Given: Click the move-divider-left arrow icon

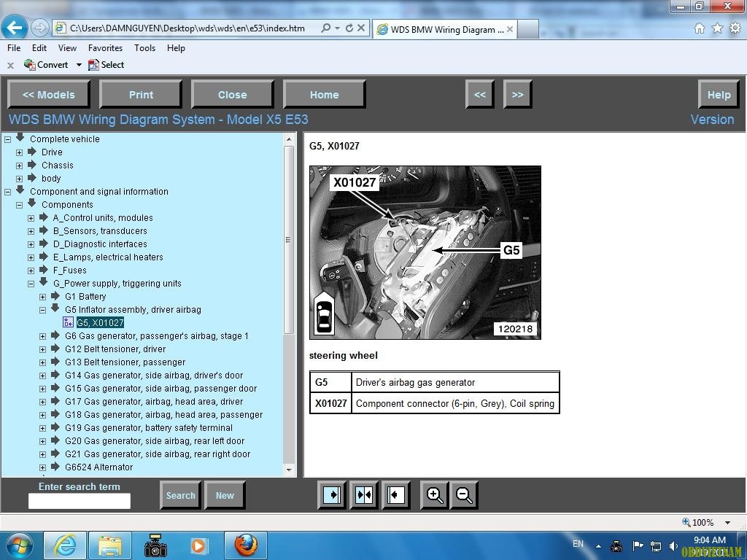Looking at the screenshot, I should (396, 495).
